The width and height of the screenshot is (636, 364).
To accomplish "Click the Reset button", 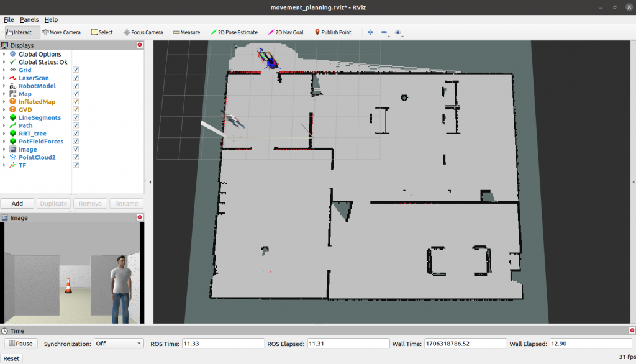I will [11, 358].
